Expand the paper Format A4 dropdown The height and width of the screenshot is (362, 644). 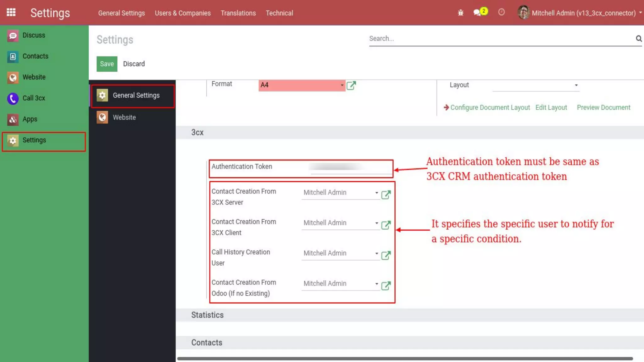click(342, 85)
